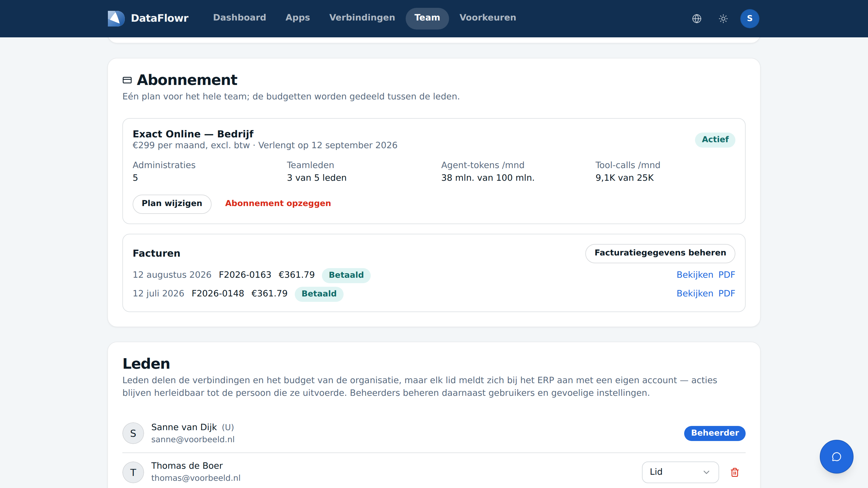Click the '9,1K van 25K' tool-calls value
This screenshot has height=488, width=868.
624,178
